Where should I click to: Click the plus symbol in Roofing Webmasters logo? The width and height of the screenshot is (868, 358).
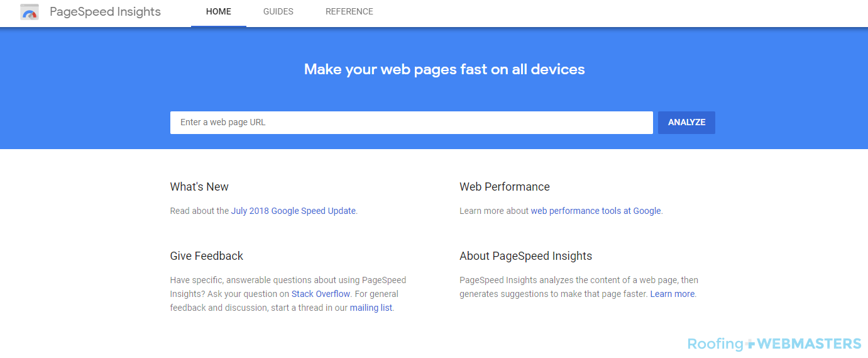(750, 344)
